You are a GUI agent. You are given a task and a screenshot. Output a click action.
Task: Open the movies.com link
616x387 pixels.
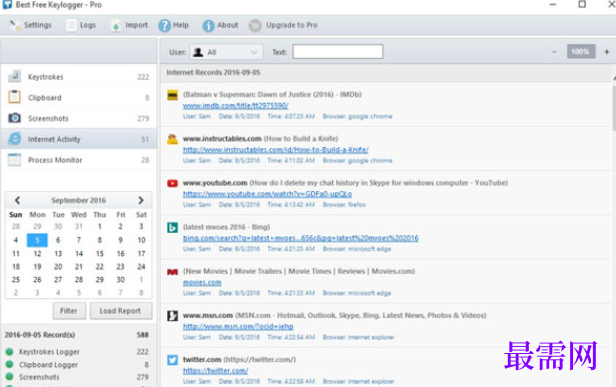(x=202, y=282)
